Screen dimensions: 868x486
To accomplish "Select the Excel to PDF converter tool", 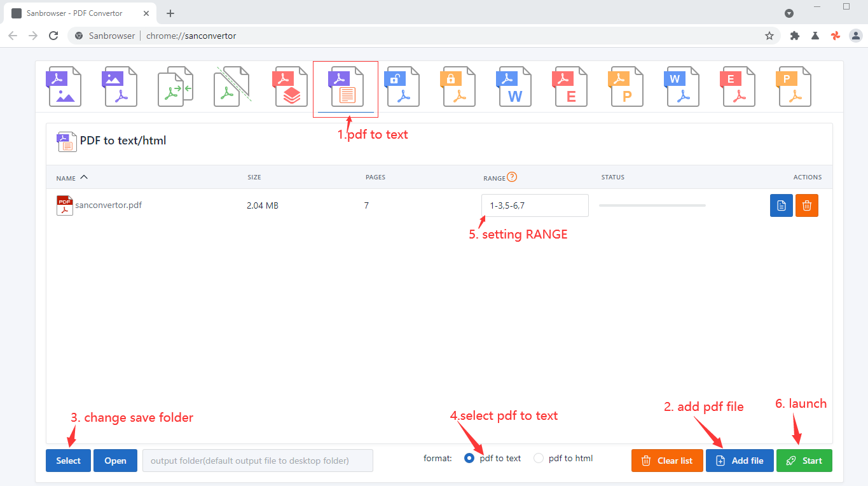I will (x=738, y=86).
